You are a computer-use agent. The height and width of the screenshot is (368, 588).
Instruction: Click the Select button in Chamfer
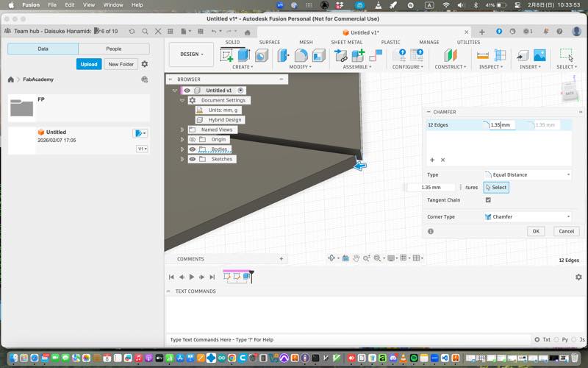[x=496, y=188]
